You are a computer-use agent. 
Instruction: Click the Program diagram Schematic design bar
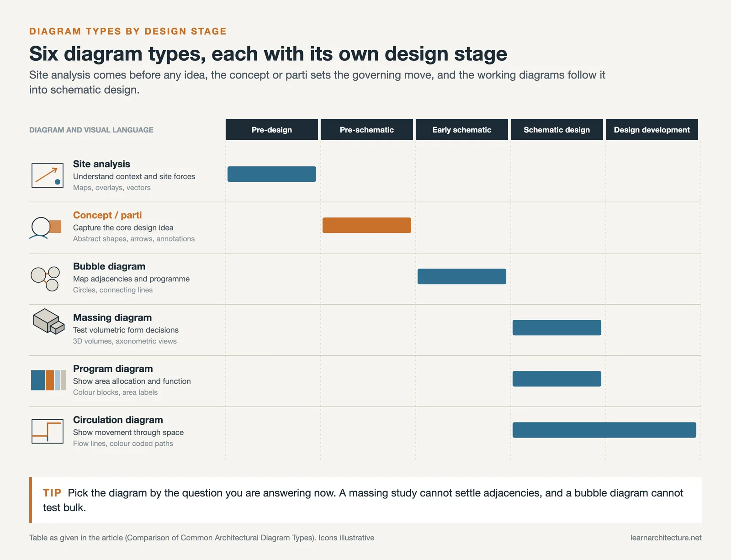click(557, 379)
